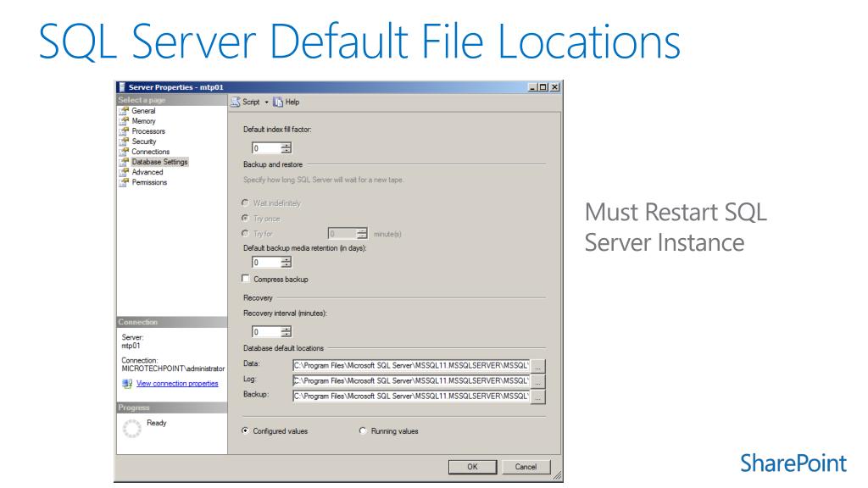Click the Help icon in toolbar
868x488 pixels.
coord(278,103)
